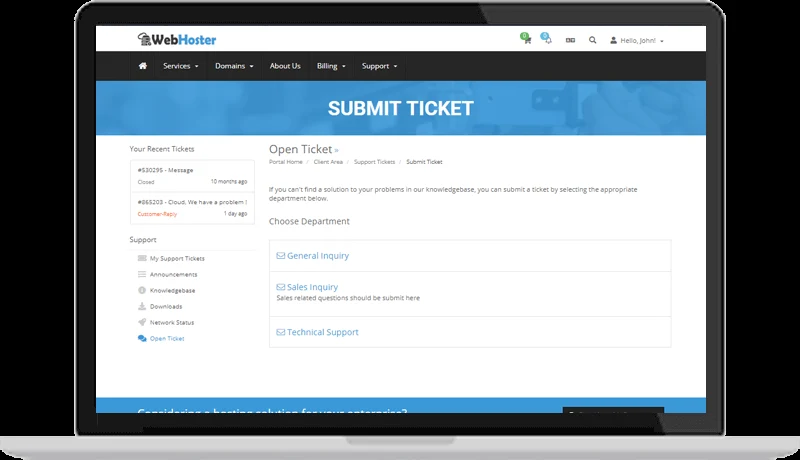Click the envelope icon beside Sales Inquiry
The image size is (800, 460).
click(x=281, y=287)
